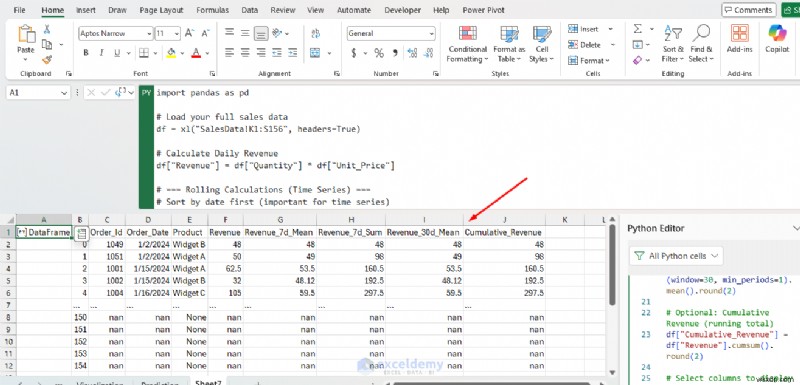The width and height of the screenshot is (800, 385).
Task: Click the Top Align icon
Action: [x=230, y=34]
